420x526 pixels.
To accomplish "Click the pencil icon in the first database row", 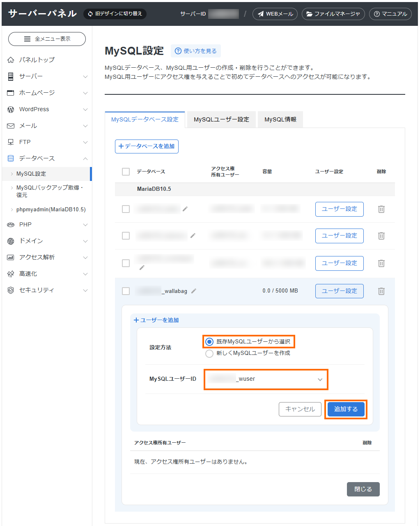I will pyautogui.click(x=185, y=209).
